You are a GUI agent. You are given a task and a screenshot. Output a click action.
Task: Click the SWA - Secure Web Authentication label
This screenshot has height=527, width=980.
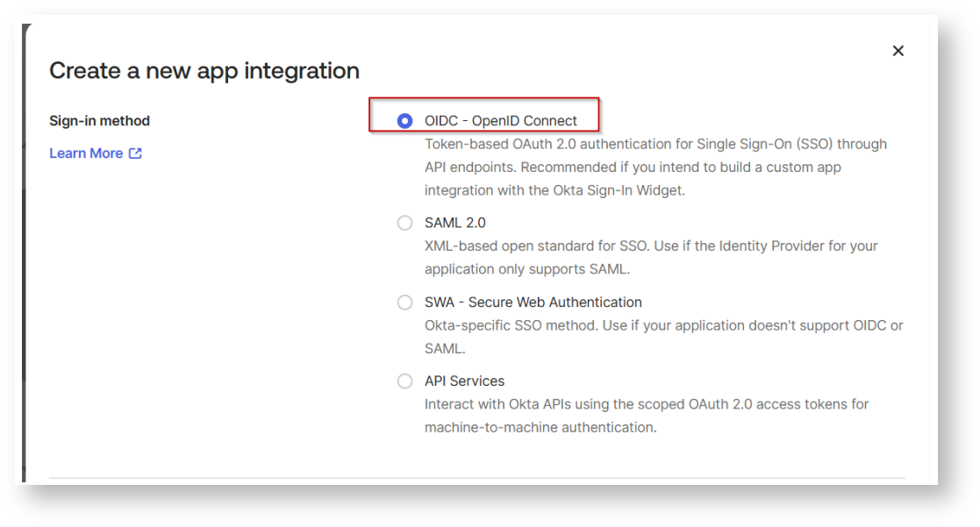click(533, 303)
